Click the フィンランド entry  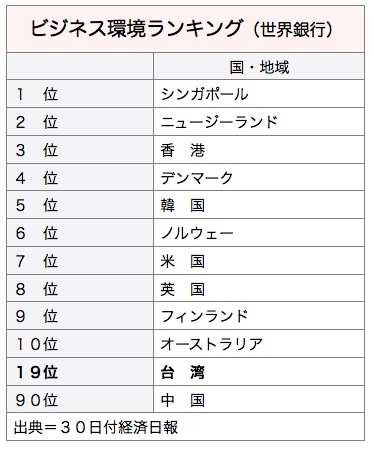click(259, 316)
